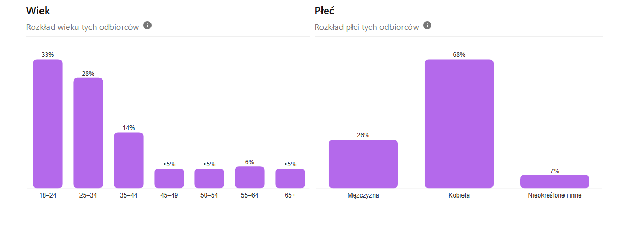Click the Płeć section heading
Viewport: 644px width, 227px height.
(x=324, y=11)
